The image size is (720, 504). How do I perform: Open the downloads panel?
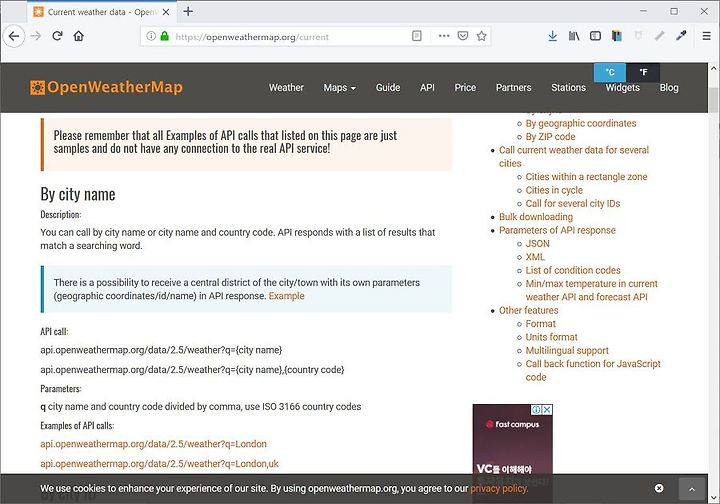point(552,36)
